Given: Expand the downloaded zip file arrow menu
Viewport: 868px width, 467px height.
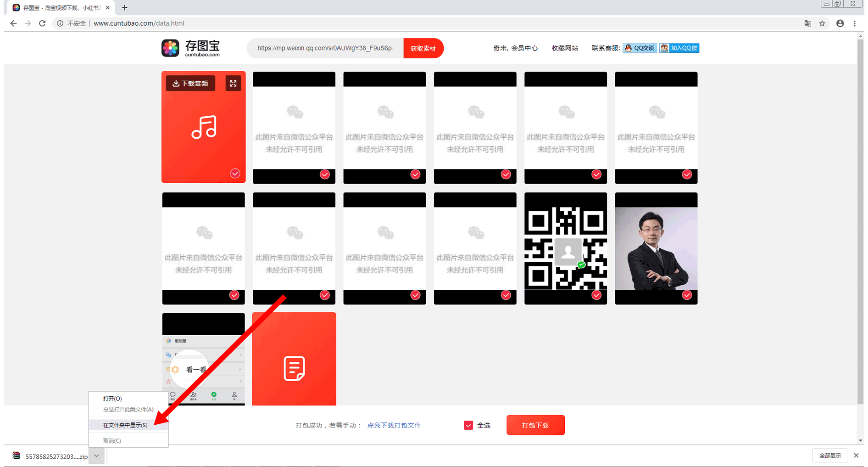Looking at the screenshot, I should click(96, 456).
